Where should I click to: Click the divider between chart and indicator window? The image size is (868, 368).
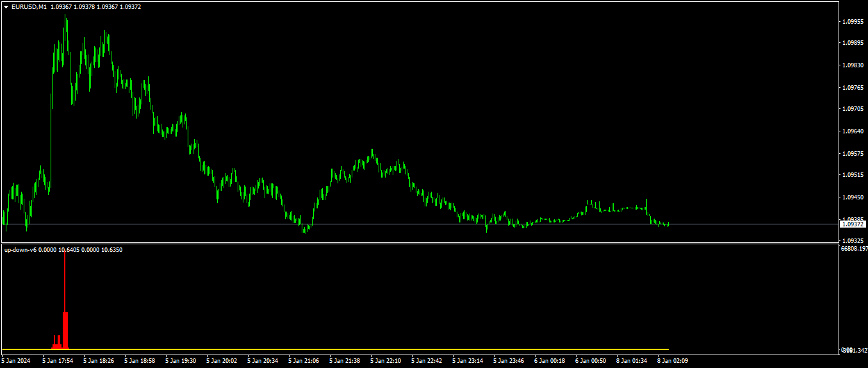click(420, 243)
